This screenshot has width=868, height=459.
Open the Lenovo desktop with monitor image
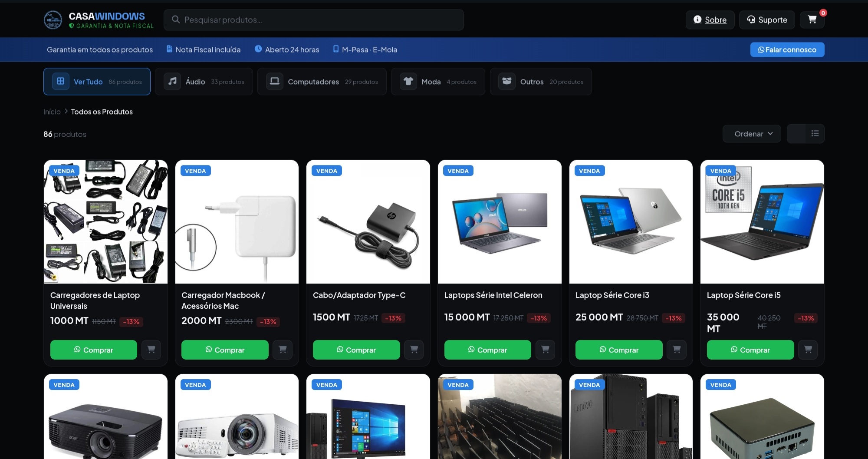point(368,416)
